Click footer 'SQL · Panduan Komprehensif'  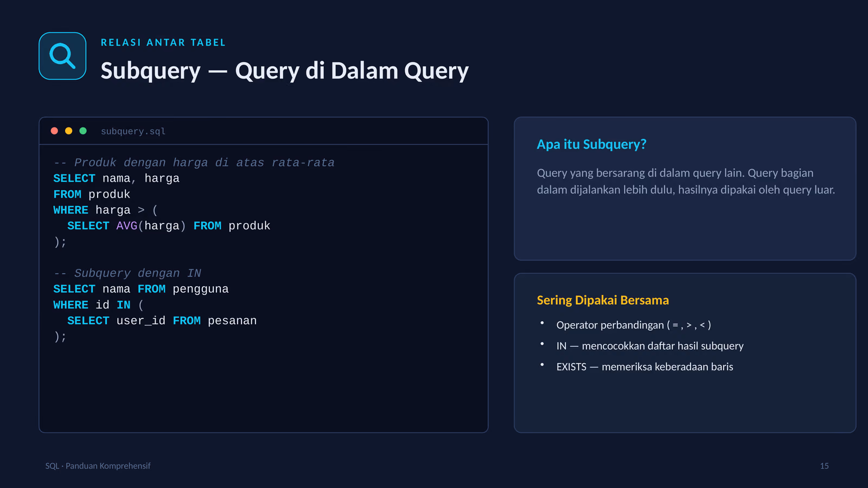point(98,466)
